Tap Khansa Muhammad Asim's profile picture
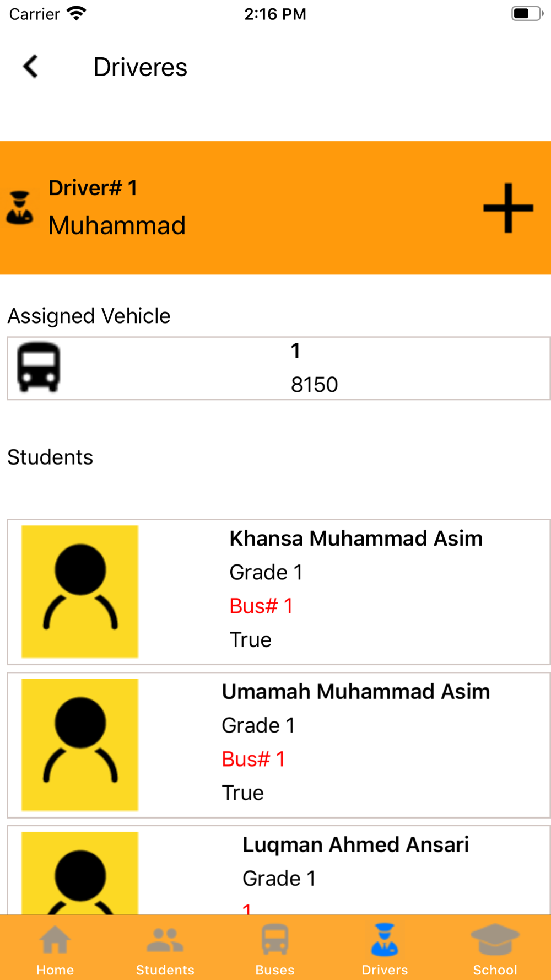This screenshot has height=980, width=551. (x=79, y=591)
